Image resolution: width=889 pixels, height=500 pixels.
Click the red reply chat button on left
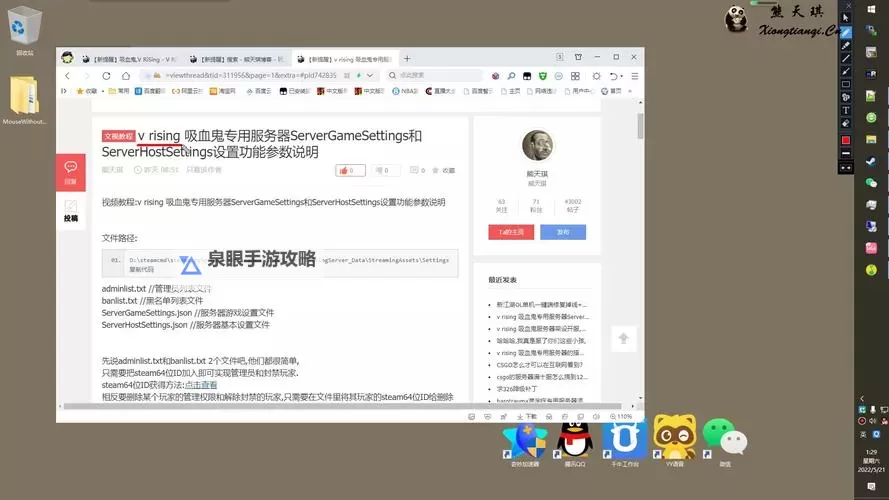[71, 172]
